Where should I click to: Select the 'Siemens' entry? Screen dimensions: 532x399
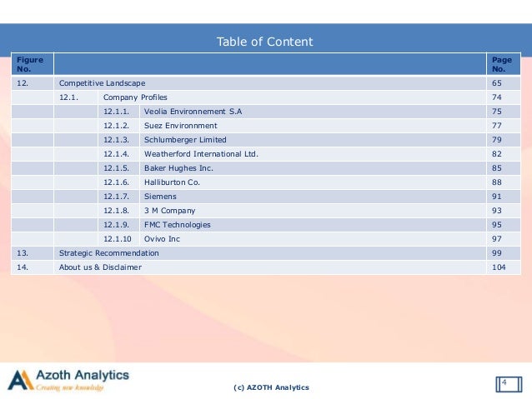coord(160,197)
